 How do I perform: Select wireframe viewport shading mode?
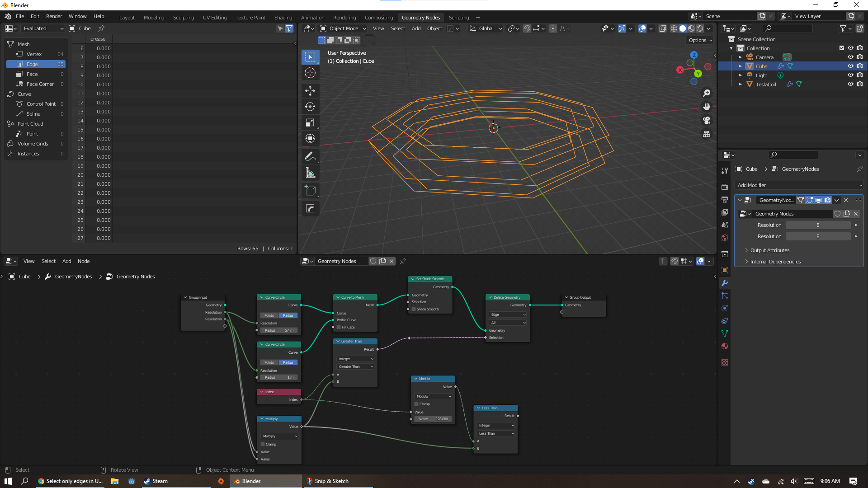point(674,28)
